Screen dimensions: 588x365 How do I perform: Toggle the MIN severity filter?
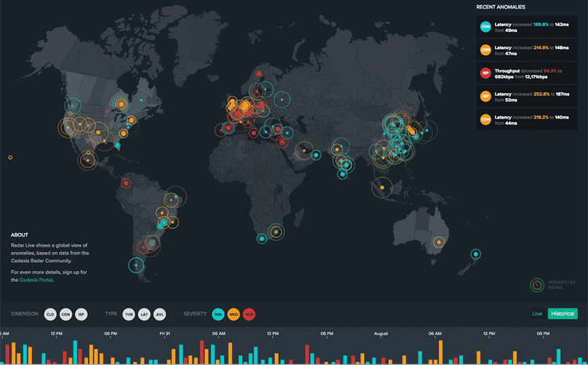click(x=218, y=315)
